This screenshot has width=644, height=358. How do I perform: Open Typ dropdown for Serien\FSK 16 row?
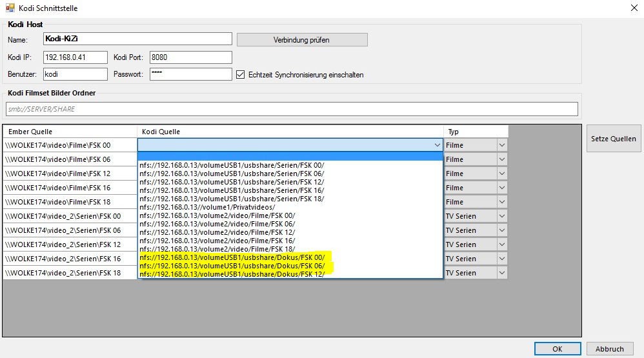pos(501,259)
